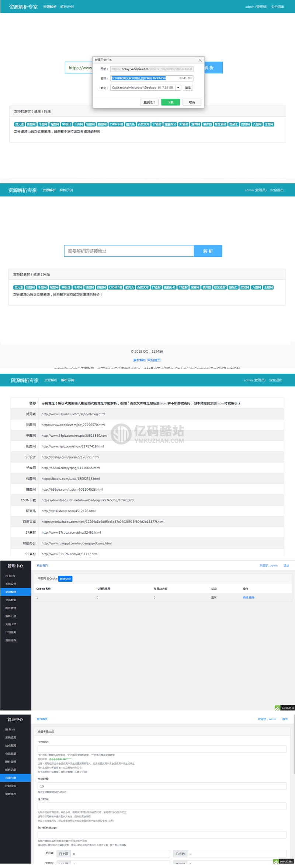295x868 pixels.
Task: Open the bold 解析示例 tab above the URL table
Action: [68, 380]
